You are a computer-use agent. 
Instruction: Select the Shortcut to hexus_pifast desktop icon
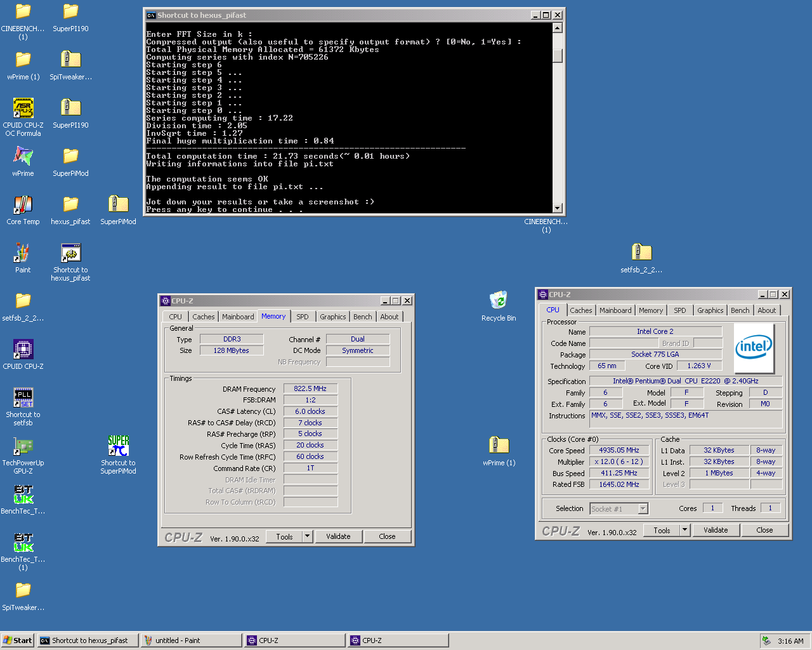pos(70,253)
